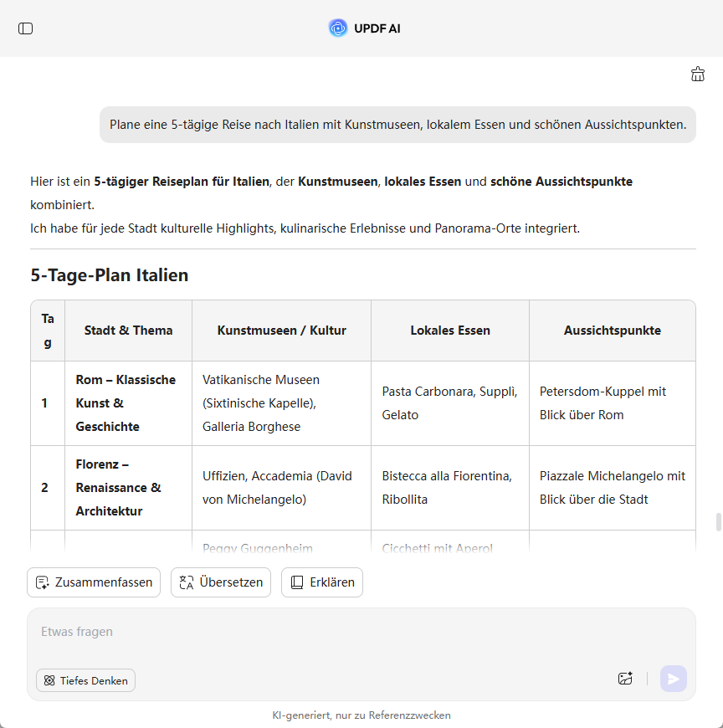This screenshot has width=723, height=728.
Task: Click the add image icon in the input box
Action: (625, 679)
